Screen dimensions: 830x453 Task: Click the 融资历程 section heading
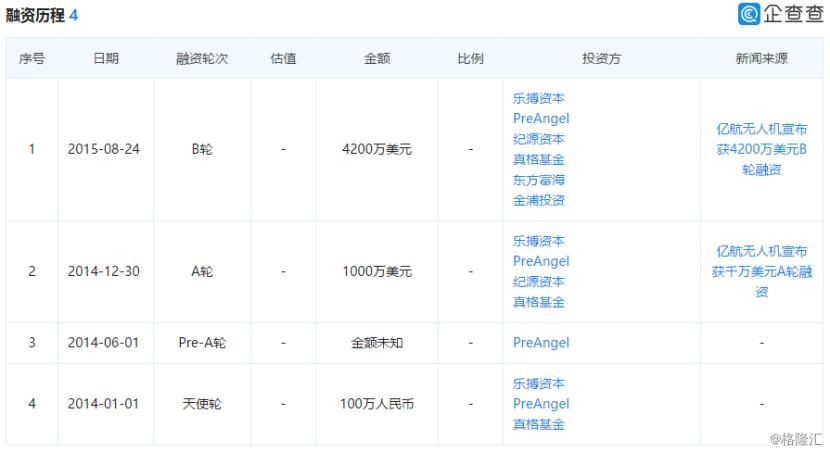point(35,16)
